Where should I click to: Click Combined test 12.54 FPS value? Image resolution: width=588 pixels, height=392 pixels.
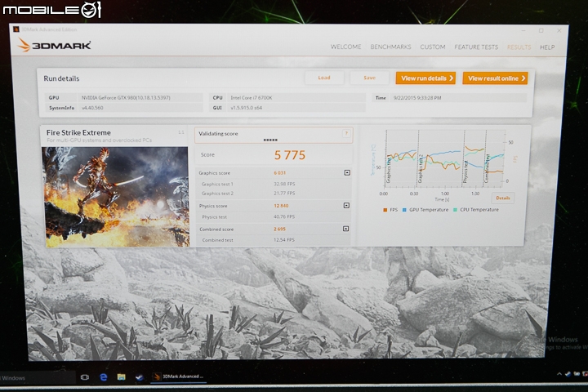284,240
